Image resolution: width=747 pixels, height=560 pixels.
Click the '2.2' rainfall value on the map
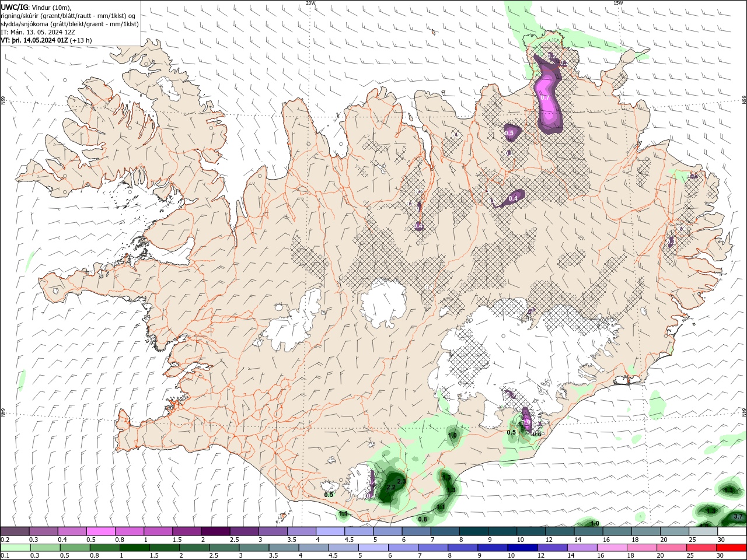coord(391,487)
